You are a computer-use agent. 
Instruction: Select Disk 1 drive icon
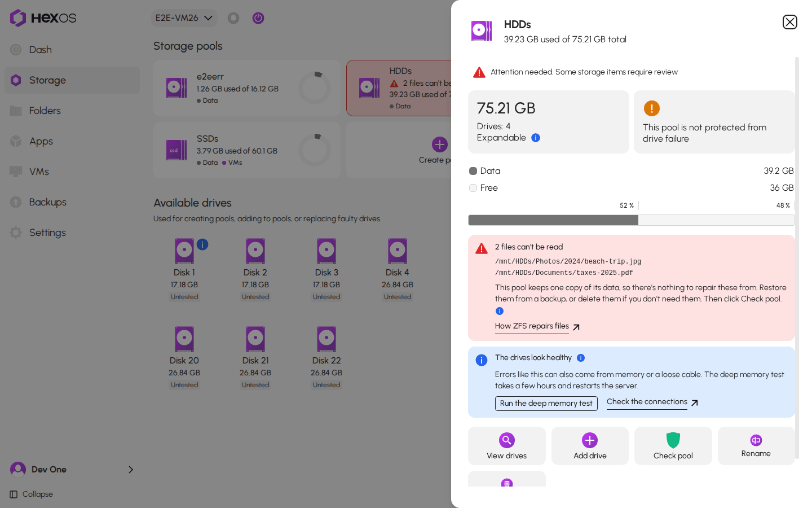click(x=184, y=251)
